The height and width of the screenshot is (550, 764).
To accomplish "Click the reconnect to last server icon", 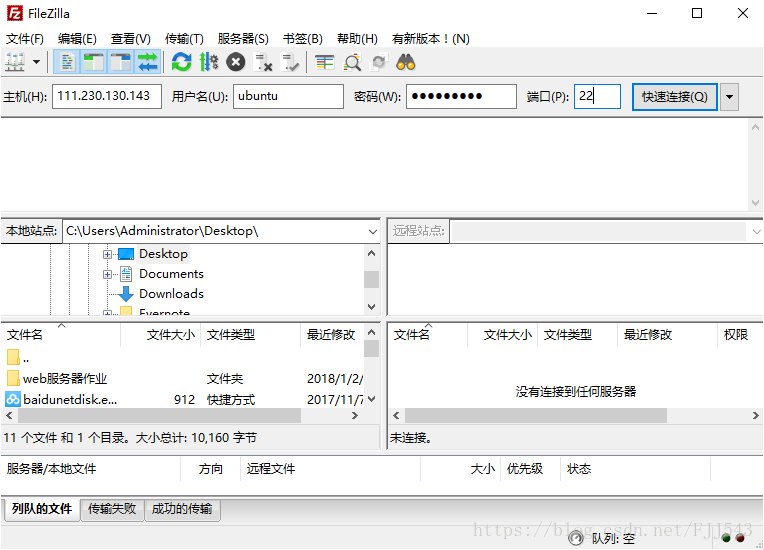I will pyautogui.click(x=290, y=62).
